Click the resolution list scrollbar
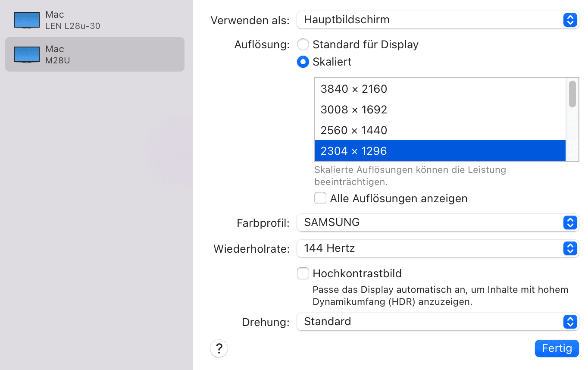 coord(572,94)
